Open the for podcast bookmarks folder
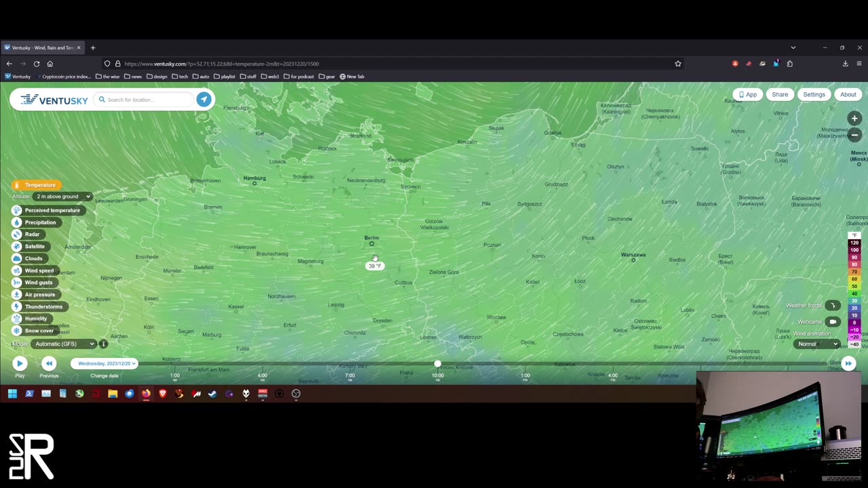The width and height of the screenshot is (868, 488). click(299, 77)
